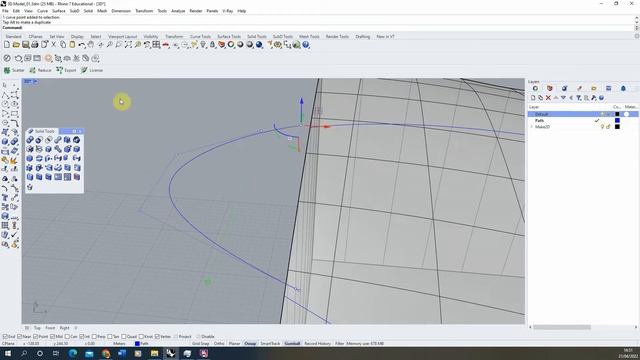This screenshot has height=360, width=640.
Task: Click the Default layer black color swatch
Action: pyautogui.click(x=617, y=114)
